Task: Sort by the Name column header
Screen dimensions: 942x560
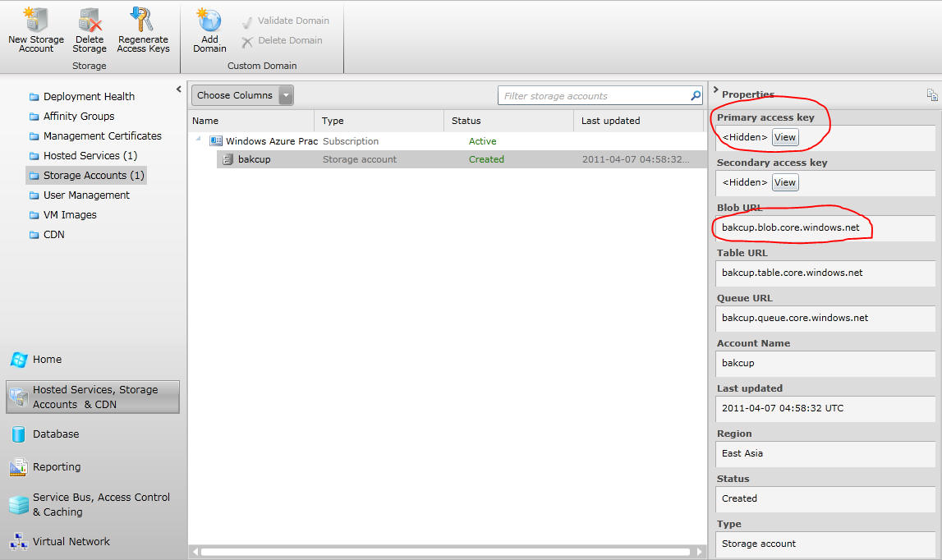Action: click(x=251, y=121)
